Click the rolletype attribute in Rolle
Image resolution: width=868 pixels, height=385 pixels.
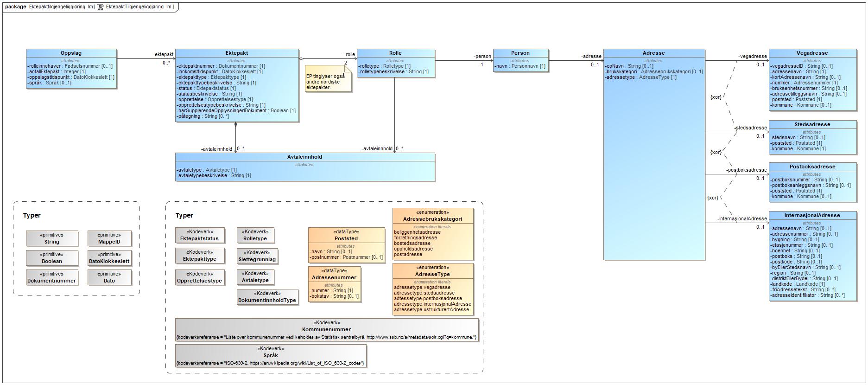(385, 66)
